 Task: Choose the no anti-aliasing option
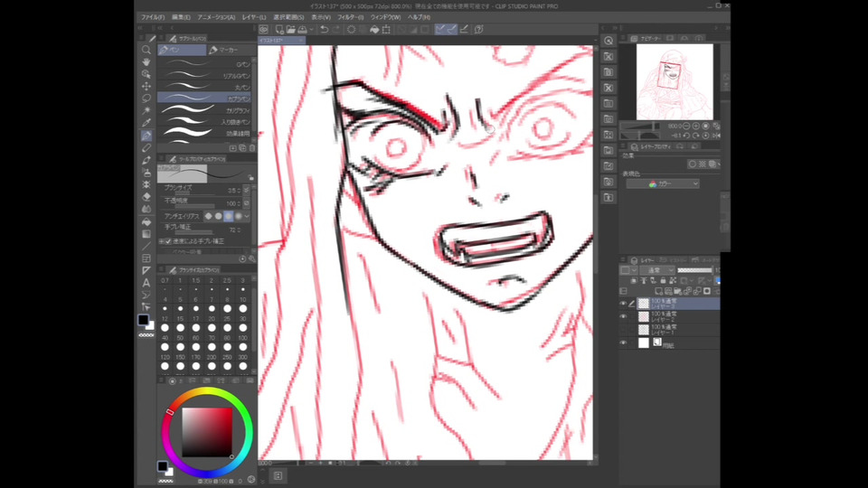click(209, 216)
